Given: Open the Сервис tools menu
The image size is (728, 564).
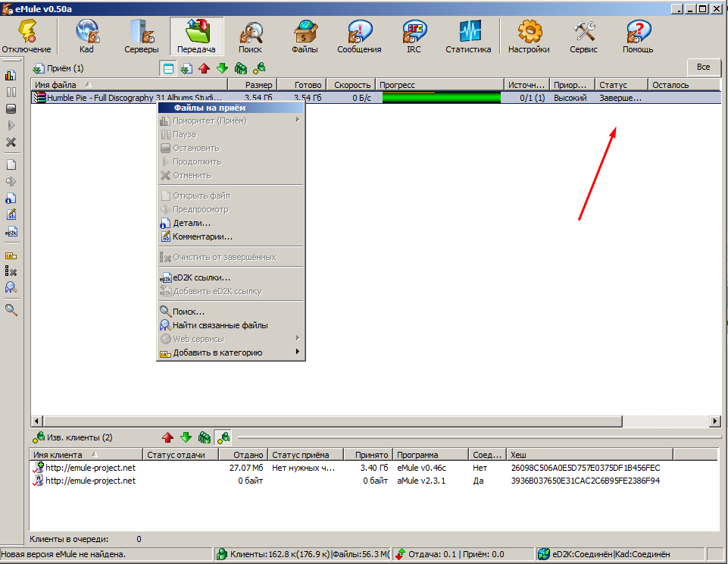Looking at the screenshot, I should (x=583, y=36).
